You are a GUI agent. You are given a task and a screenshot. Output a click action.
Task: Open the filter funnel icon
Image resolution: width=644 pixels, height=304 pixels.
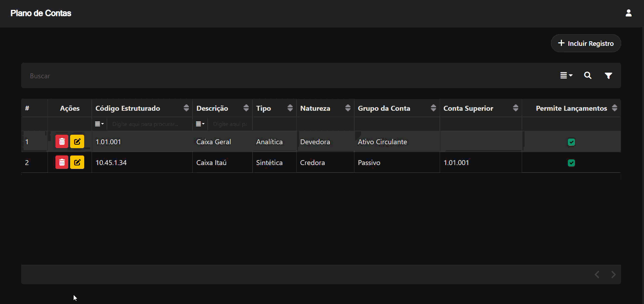[608, 75]
